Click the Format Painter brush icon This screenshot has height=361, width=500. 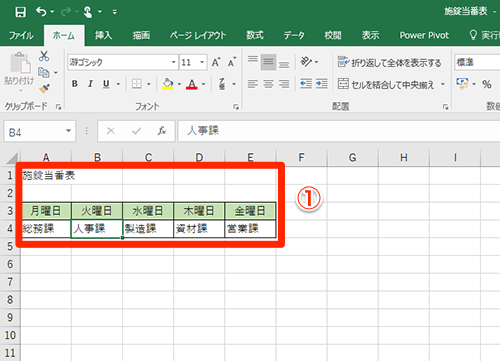tap(44, 89)
